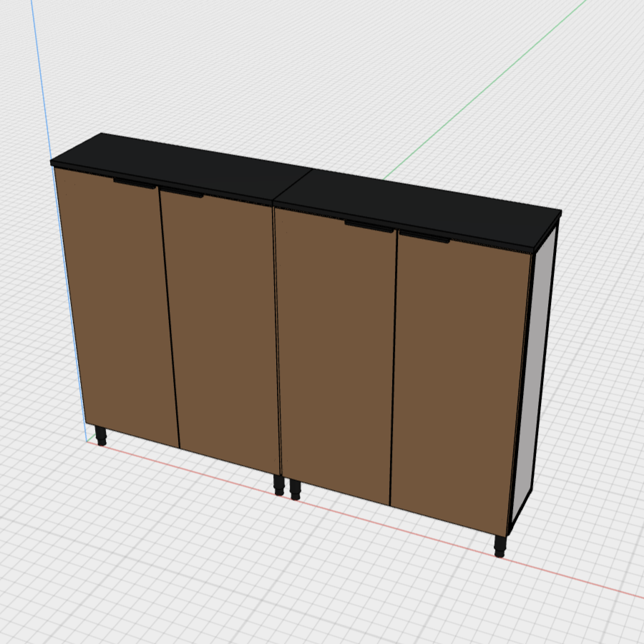Select the handle on the third door
This screenshot has width=644, height=644.
click(x=369, y=227)
